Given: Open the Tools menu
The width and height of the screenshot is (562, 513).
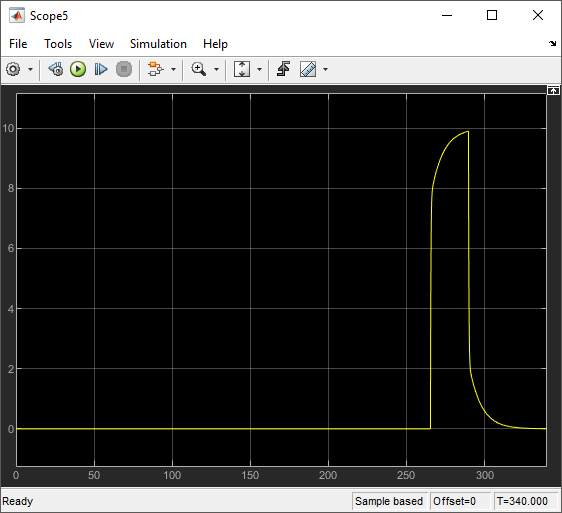Looking at the screenshot, I should [58, 44].
